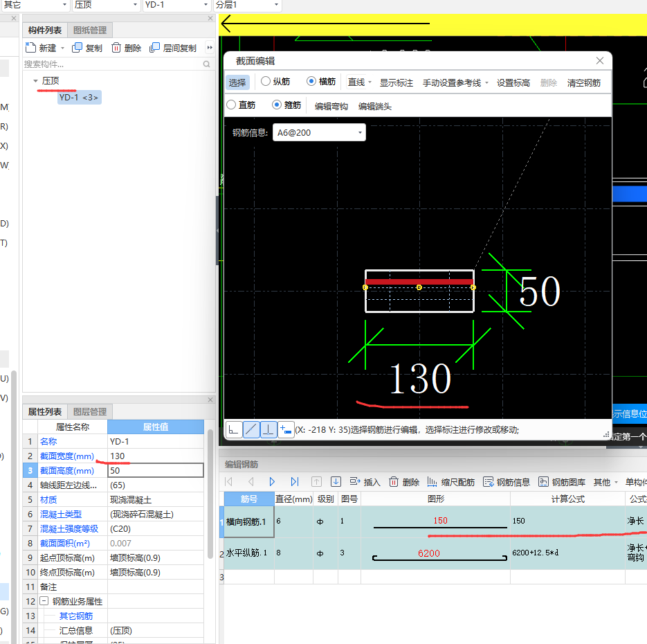
Task: Click the 其它钢筋 property link
Action: pos(76,616)
